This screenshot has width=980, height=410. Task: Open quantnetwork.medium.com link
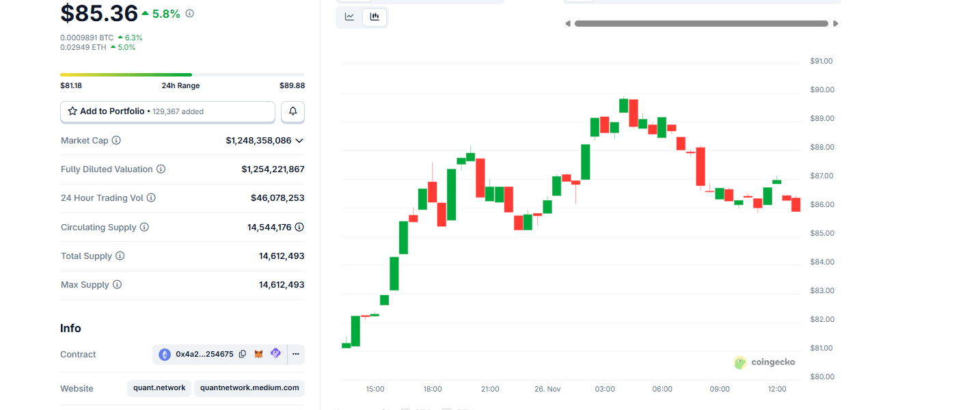249,387
